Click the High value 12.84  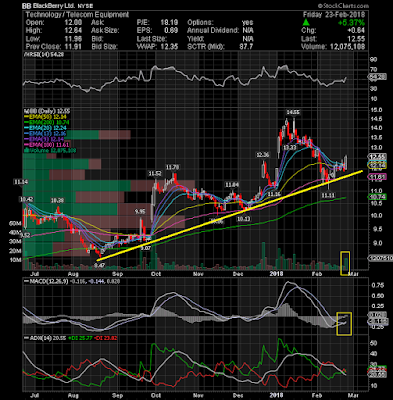[x=74, y=31]
